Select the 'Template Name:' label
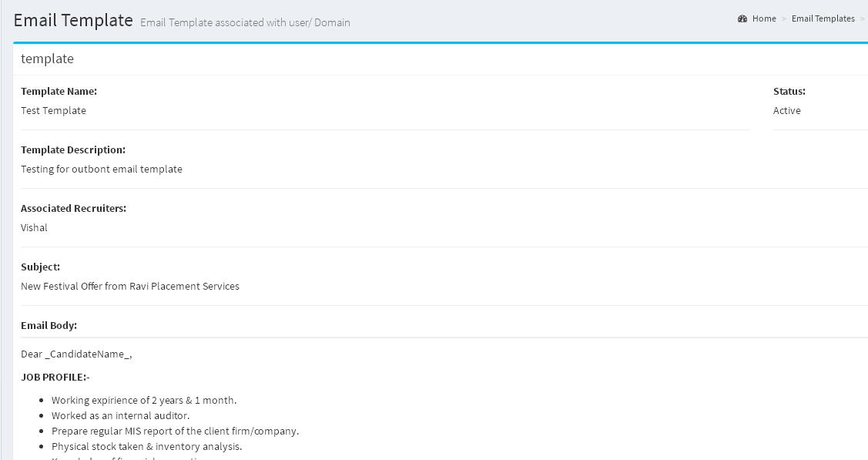 coord(59,92)
